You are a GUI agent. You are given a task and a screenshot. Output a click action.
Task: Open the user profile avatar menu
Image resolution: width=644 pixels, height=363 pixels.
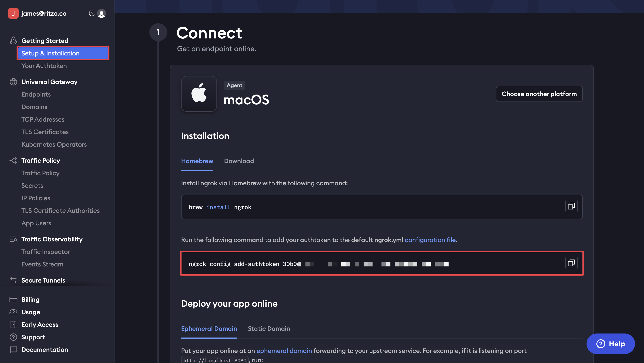point(102,13)
